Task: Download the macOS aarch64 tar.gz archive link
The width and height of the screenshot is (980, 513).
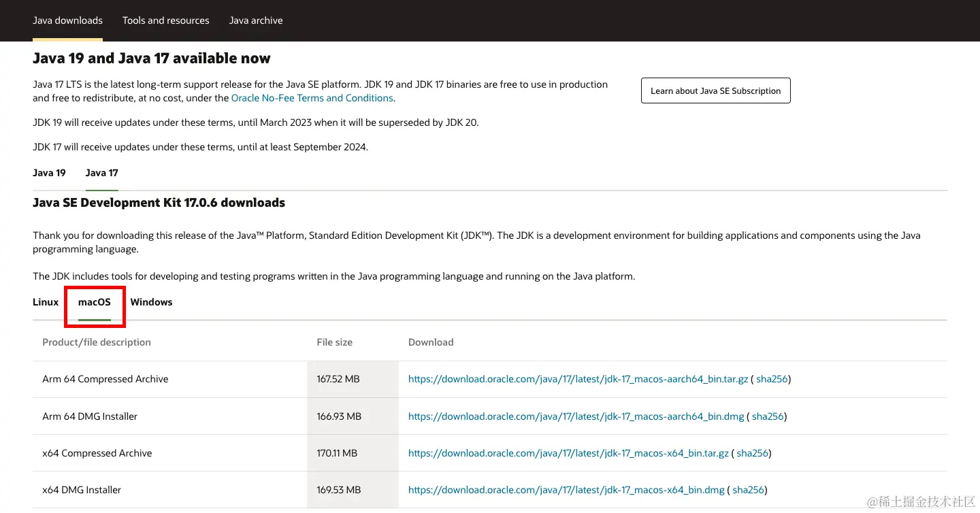Action: (x=578, y=379)
